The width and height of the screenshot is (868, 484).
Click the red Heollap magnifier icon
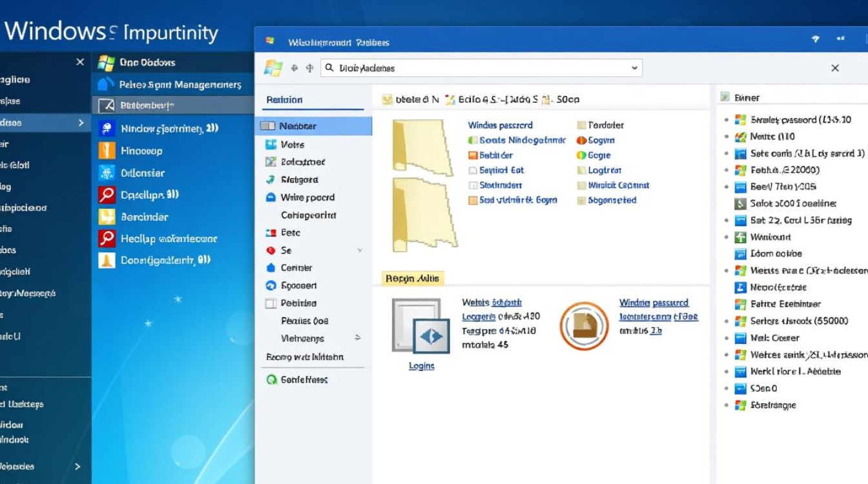coord(107,239)
